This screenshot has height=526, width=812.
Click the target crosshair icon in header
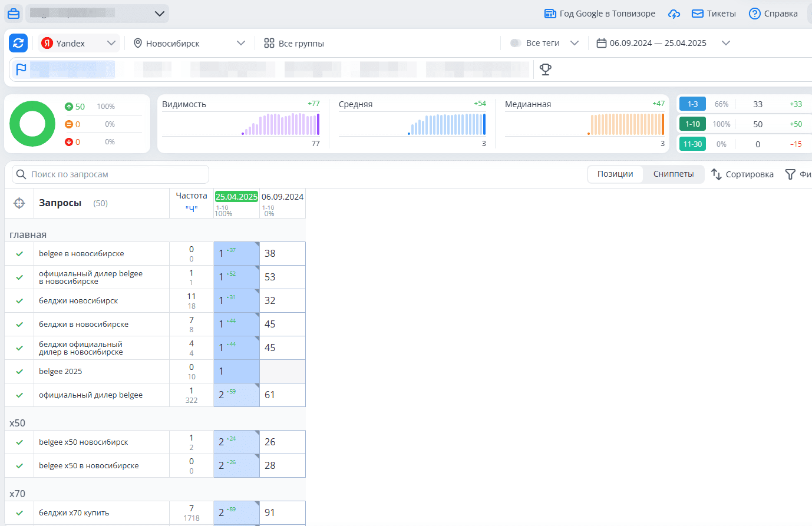point(19,203)
